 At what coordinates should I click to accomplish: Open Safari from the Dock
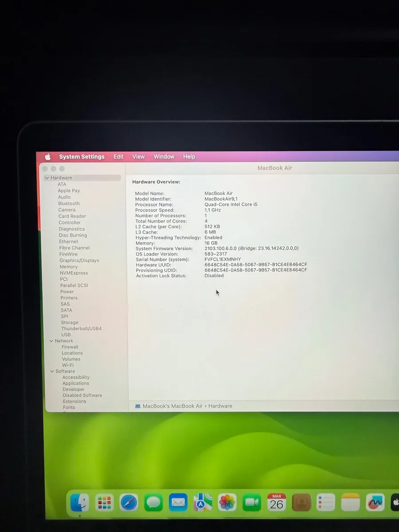click(x=129, y=502)
